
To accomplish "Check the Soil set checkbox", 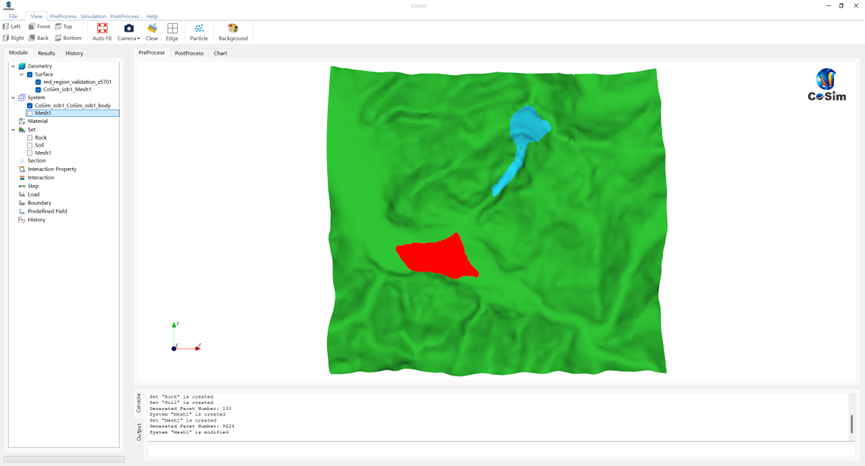I will pyautogui.click(x=30, y=145).
